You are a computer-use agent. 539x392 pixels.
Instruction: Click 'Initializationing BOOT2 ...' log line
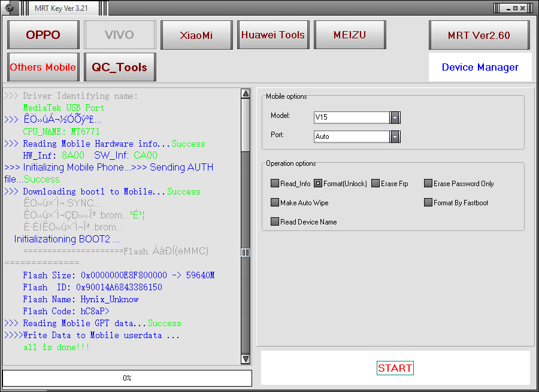click(x=67, y=239)
